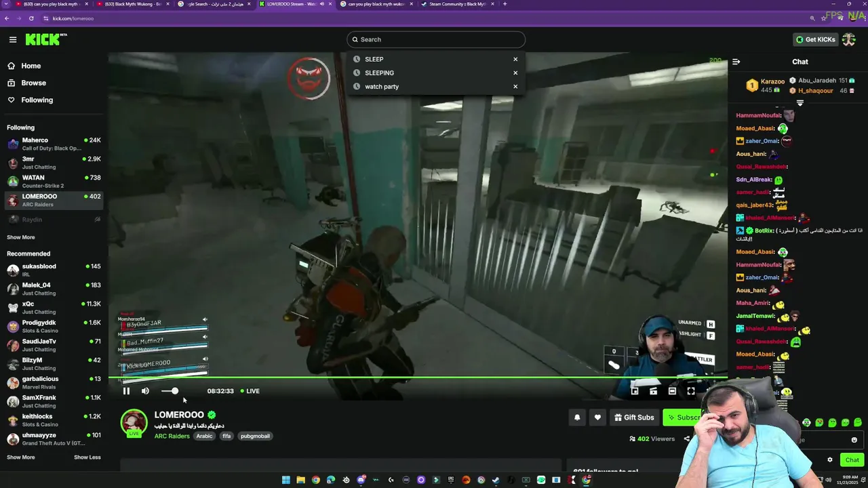Click the fifa tag
Viewport: 868px width, 488px height.
226,436
